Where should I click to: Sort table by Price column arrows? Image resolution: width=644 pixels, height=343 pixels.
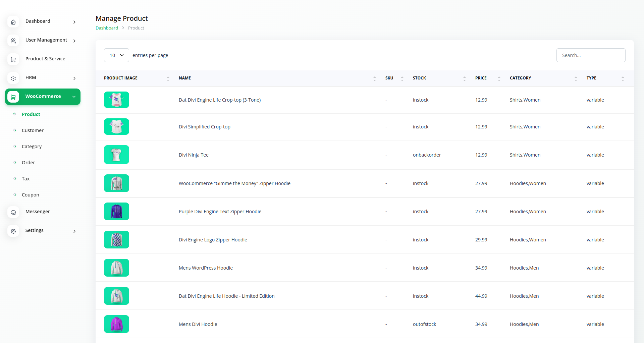coord(499,78)
